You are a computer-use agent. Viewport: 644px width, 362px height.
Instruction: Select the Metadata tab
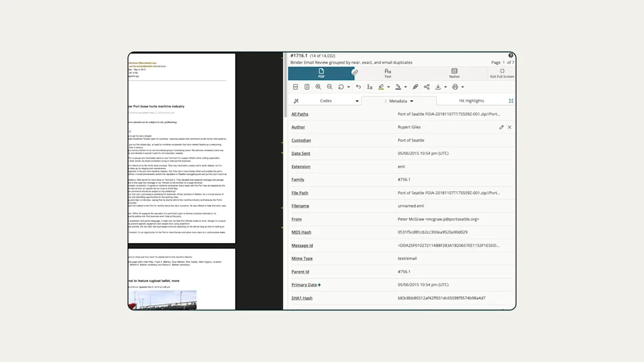click(398, 101)
